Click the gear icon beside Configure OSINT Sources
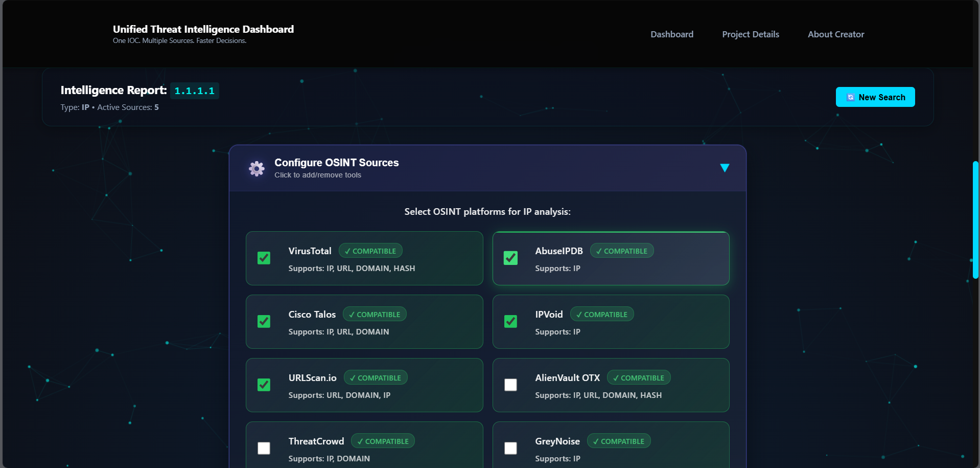Screen dimensions: 980x468 click(256, 168)
